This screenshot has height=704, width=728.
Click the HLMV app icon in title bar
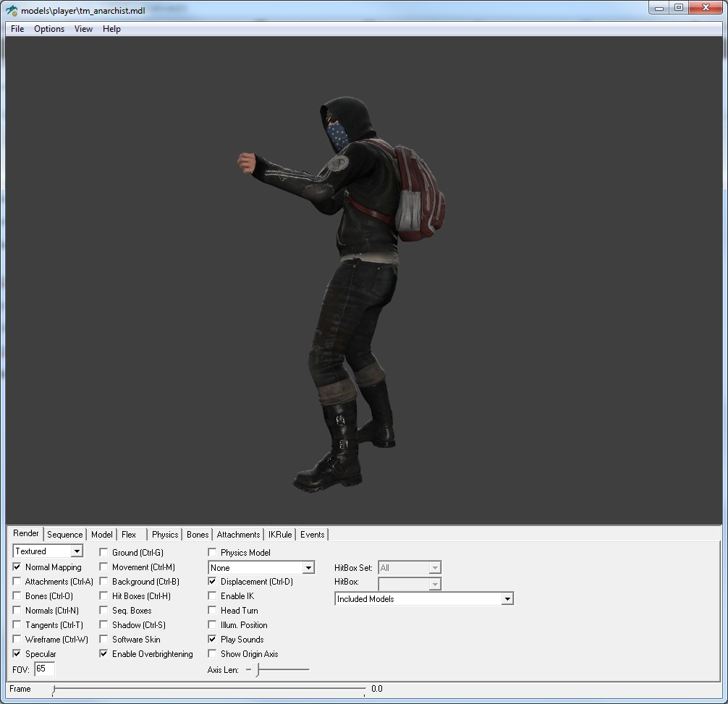pos(12,10)
